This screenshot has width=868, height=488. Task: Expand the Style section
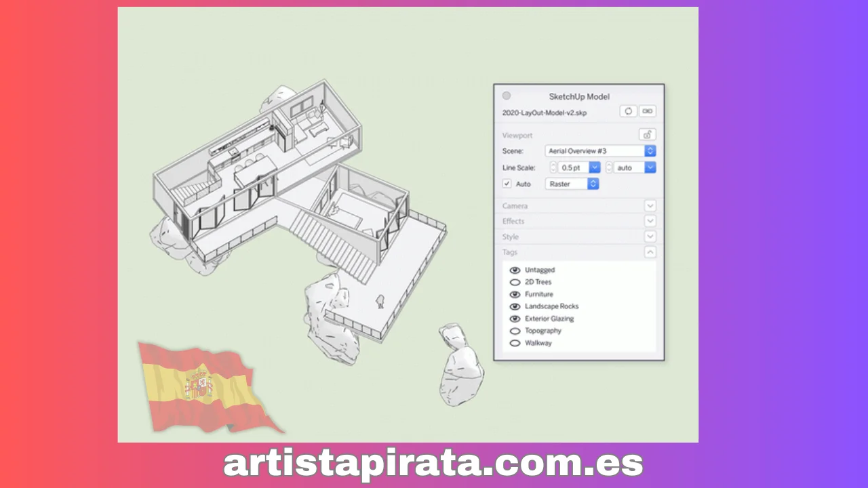tap(650, 237)
